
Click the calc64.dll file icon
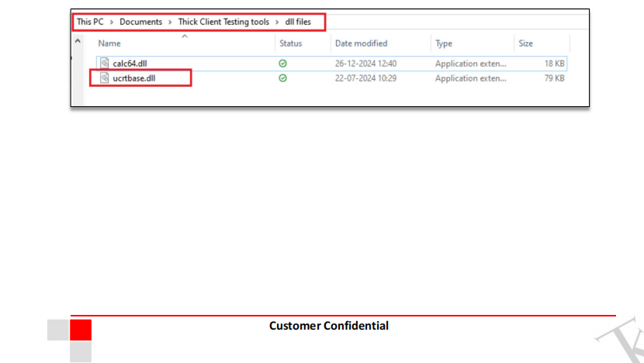click(104, 64)
